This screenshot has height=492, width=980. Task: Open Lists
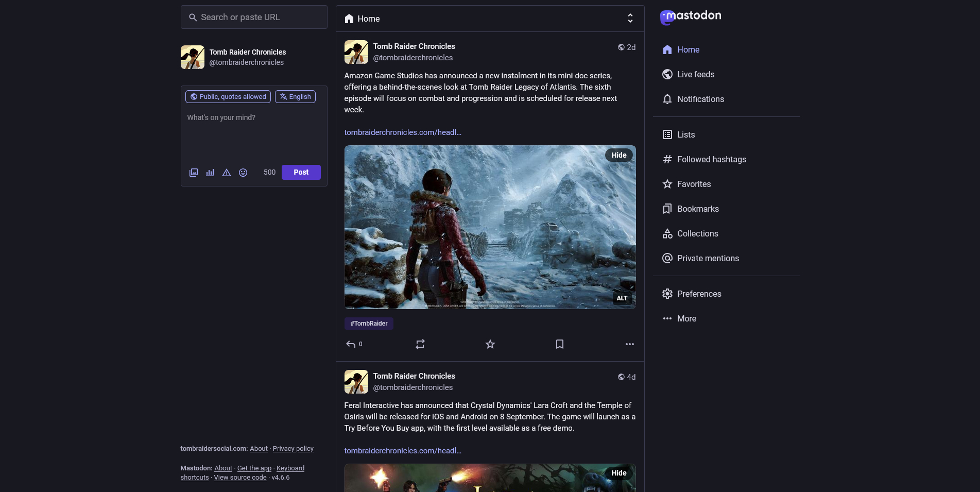coord(678,134)
